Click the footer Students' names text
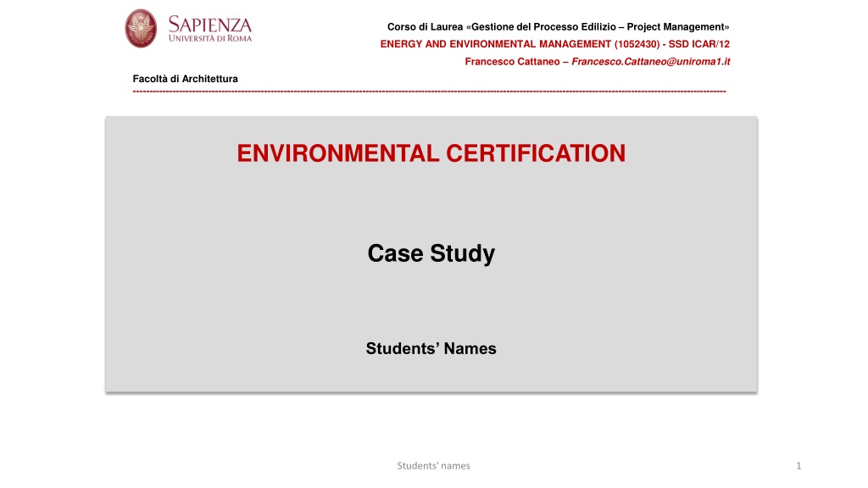Image resolution: width=868 pixels, height=488 pixels. [434, 465]
